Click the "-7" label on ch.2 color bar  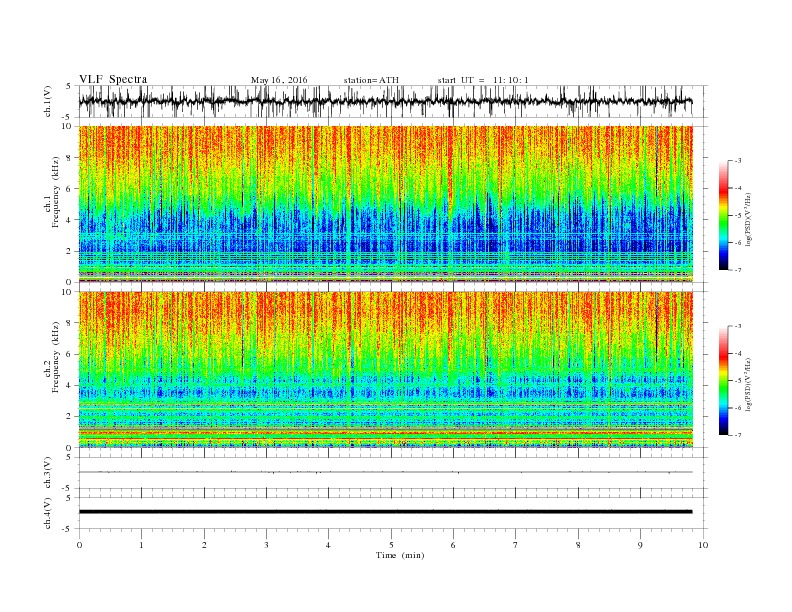point(738,435)
